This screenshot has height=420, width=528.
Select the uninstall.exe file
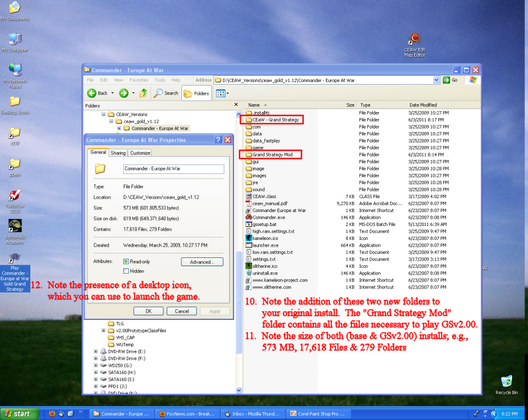coord(265,273)
